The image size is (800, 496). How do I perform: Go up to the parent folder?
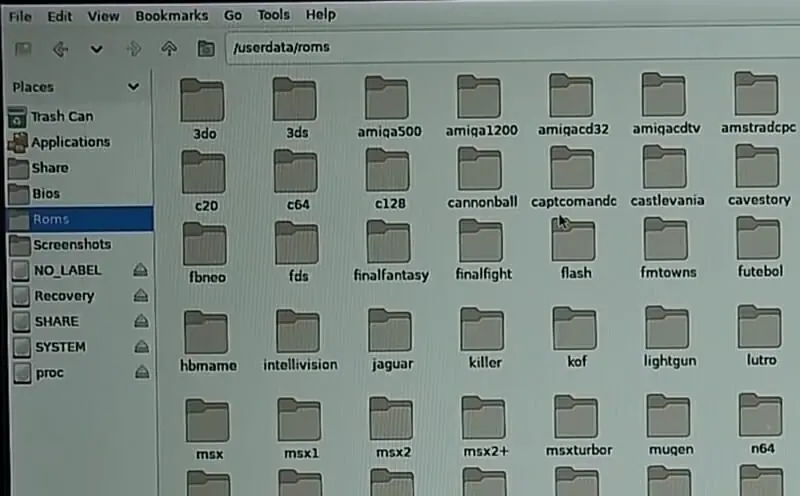pos(169,48)
